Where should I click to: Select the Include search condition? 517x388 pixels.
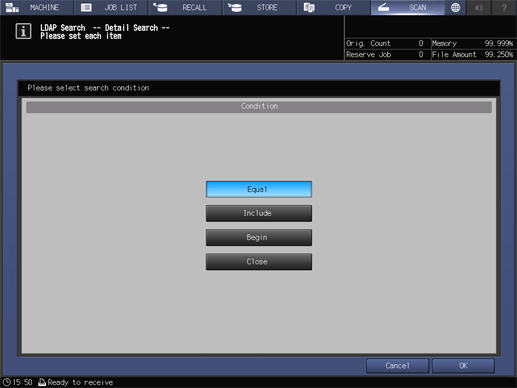[259, 213]
